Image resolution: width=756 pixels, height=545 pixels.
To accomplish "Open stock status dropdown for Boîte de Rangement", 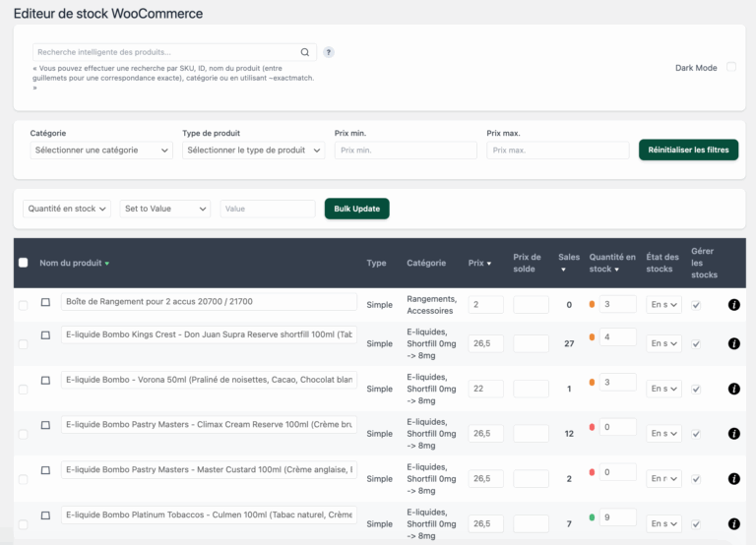I will (x=663, y=305).
